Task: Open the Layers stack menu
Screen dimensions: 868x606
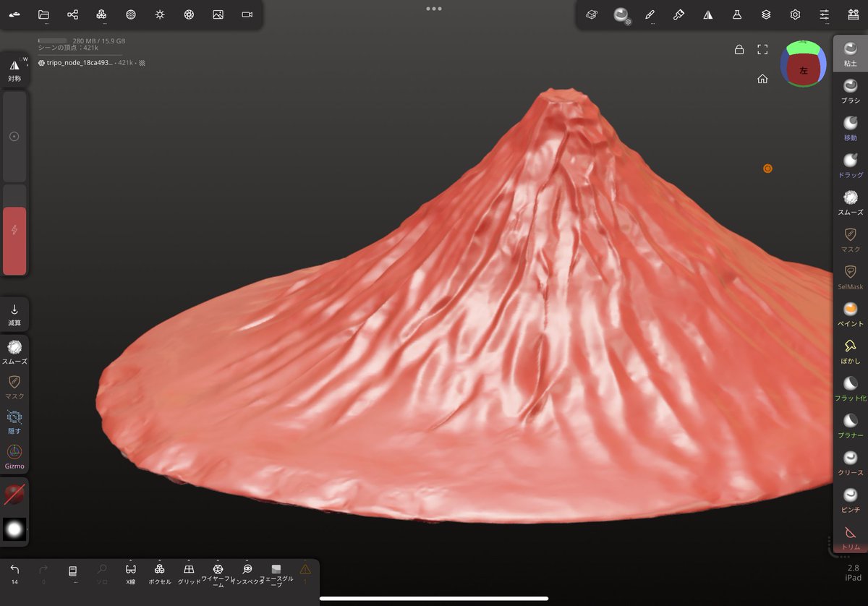Action: (x=766, y=14)
